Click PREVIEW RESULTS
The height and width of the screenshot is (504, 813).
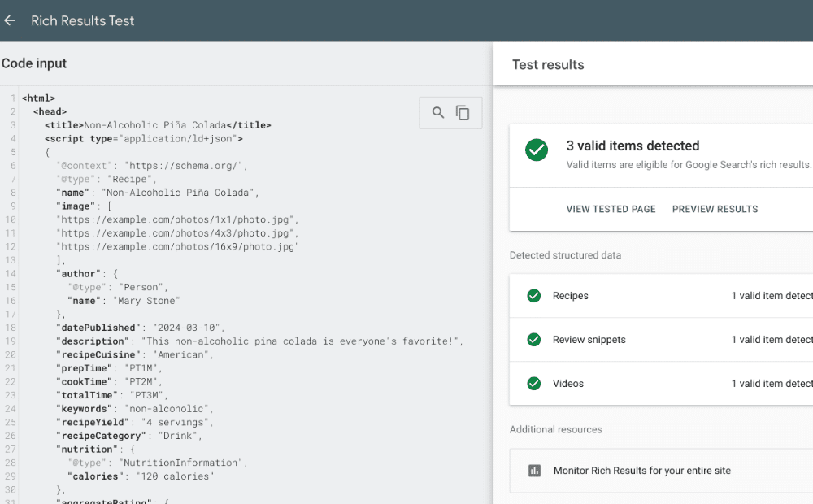(x=715, y=209)
